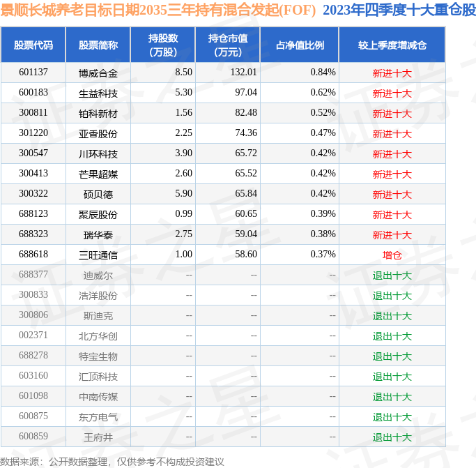Select stock code 300806
The image size is (476, 468).
[33, 315]
